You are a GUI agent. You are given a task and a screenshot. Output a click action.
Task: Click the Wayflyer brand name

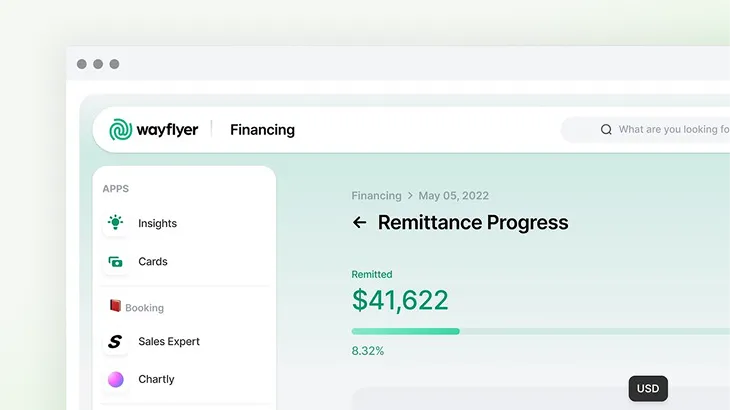pyautogui.click(x=168, y=130)
